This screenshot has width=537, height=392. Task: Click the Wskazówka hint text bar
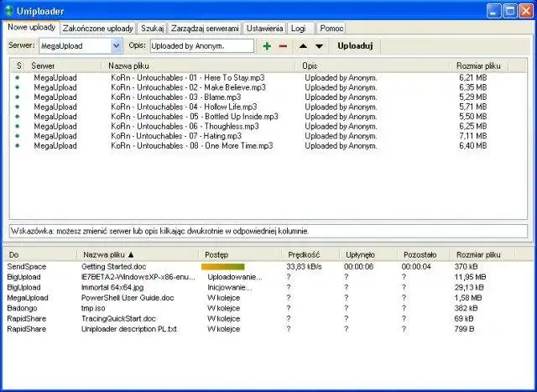pos(268,232)
